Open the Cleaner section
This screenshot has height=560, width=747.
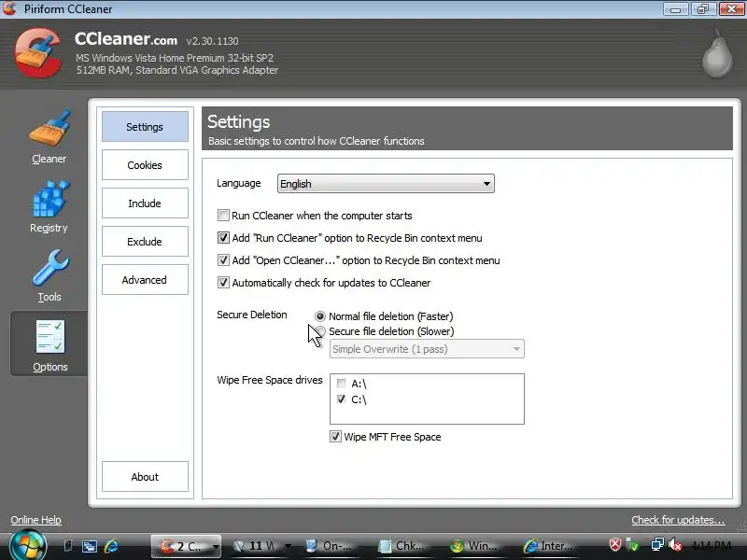click(x=49, y=137)
